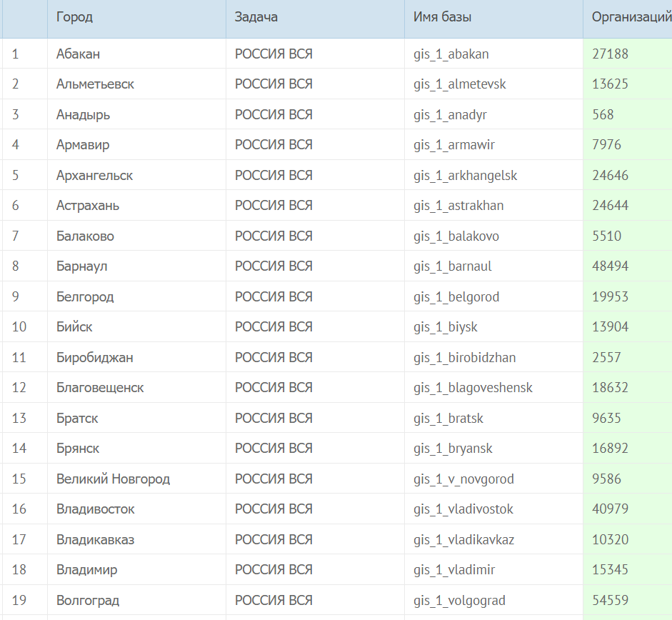Select the Белгород city cell

85,297
